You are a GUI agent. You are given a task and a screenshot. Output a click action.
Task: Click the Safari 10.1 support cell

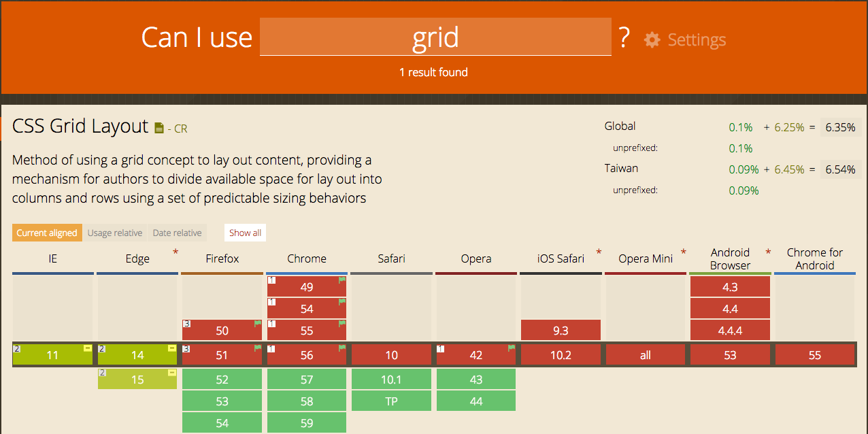tap(391, 380)
